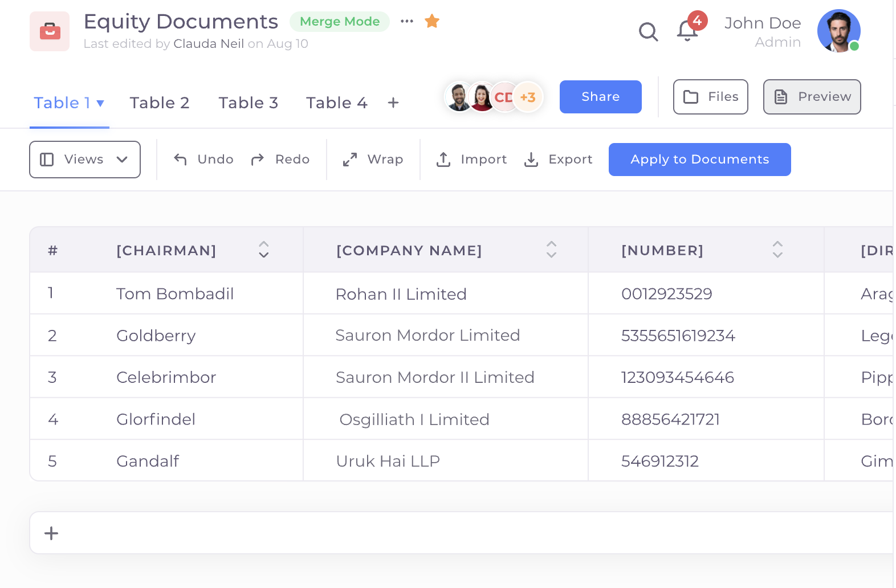Open the Views dropdown

point(85,160)
